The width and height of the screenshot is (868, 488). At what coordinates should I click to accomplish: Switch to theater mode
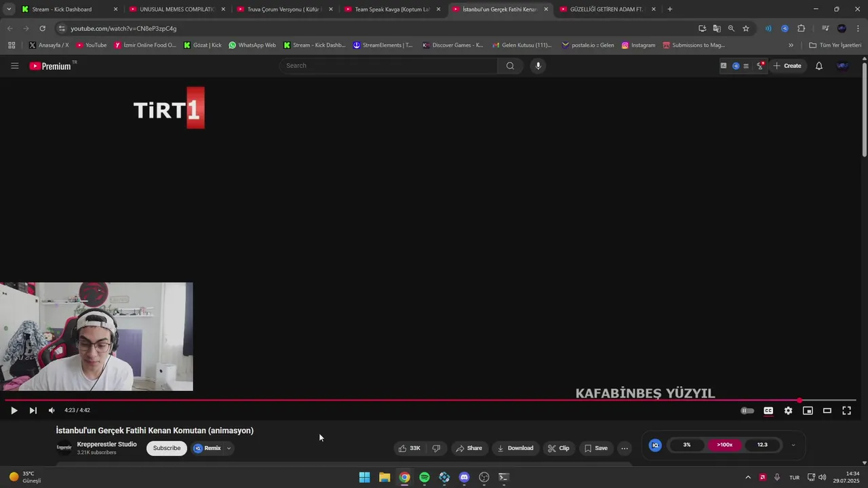pos(827,410)
